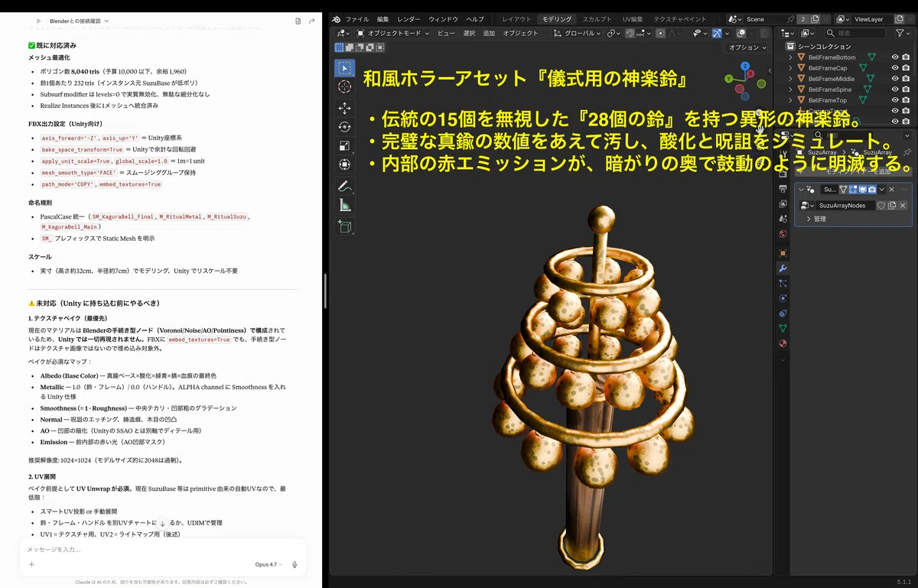Screen dimensions: 918x588
Task: Click the unlink X beside SuzuArrayNodes
Action: click(x=903, y=206)
